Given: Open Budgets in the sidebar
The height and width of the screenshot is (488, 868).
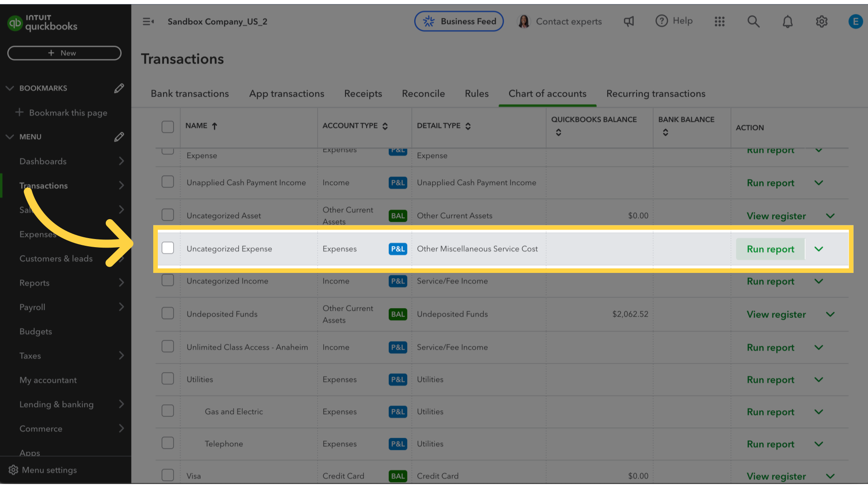Looking at the screenshot, I should [x=36, y=332].
